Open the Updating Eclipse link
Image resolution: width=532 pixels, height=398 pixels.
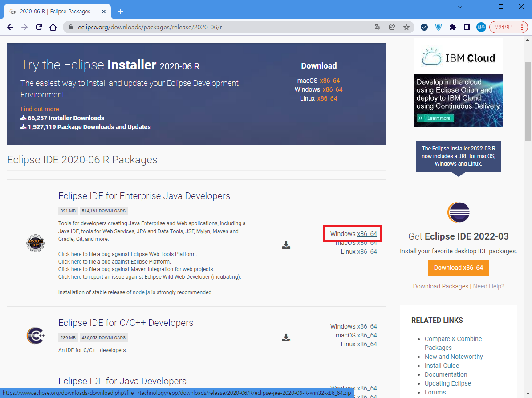448,383
